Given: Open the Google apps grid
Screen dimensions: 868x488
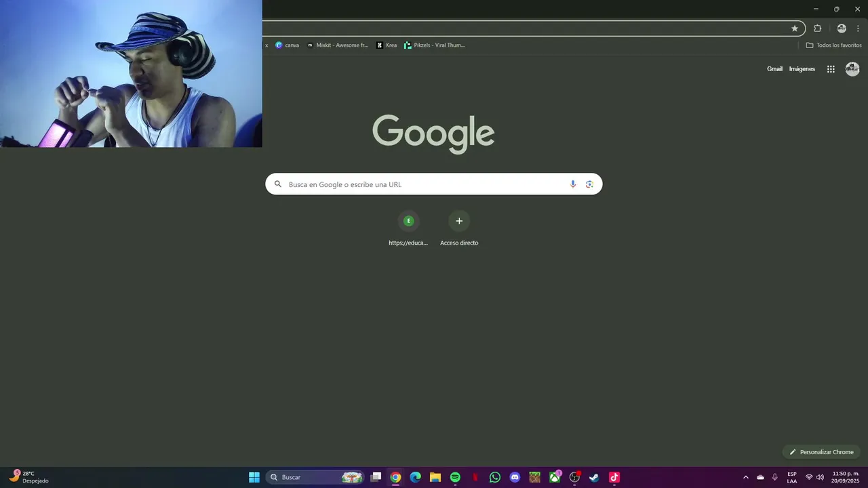Looking at the screenshot, I should point(831,69).
